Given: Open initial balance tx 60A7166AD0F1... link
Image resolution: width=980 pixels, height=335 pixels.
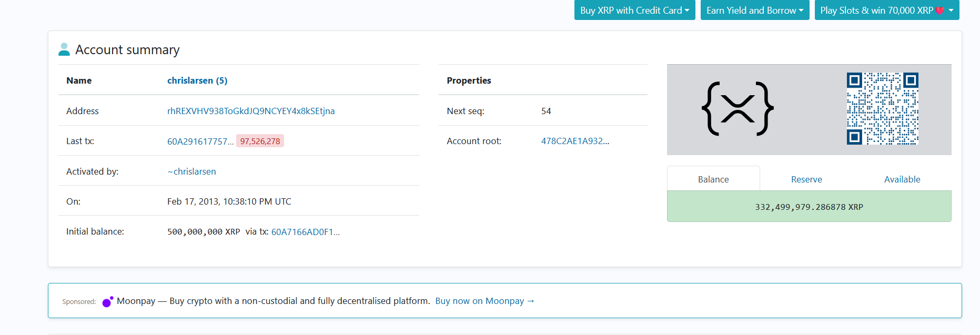Looking at the screenshot, I should coord(306,232).
